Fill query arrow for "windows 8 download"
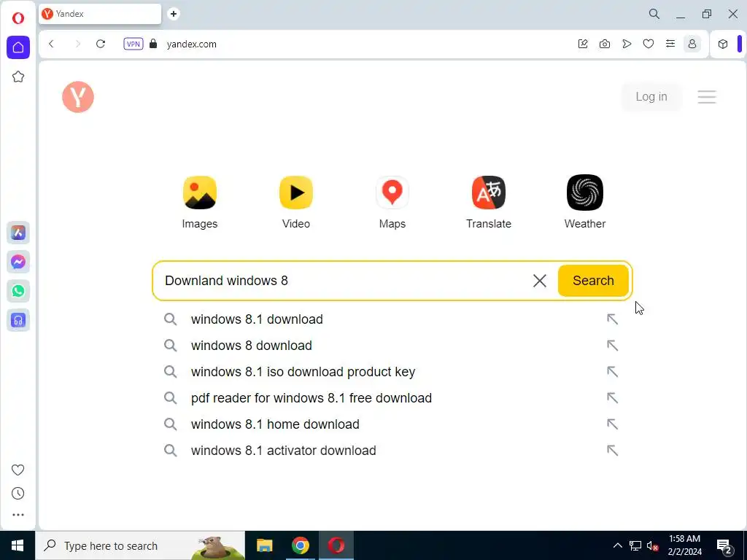This screenshot has width=747, height=560. coord(612,345)
